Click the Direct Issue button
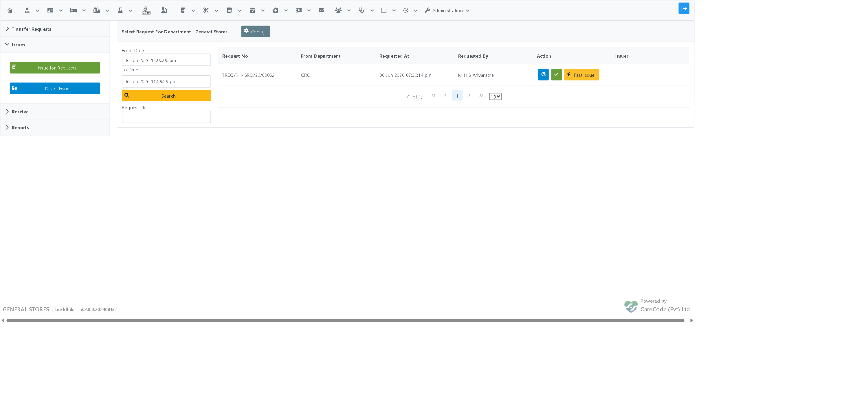This screenshot has width=868, height=404. pos(55,88)
